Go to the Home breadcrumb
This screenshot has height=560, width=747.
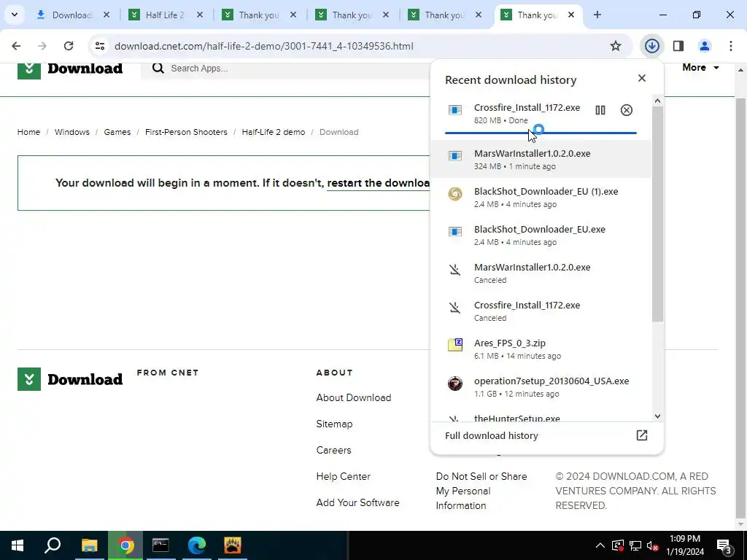coord(28,132)
